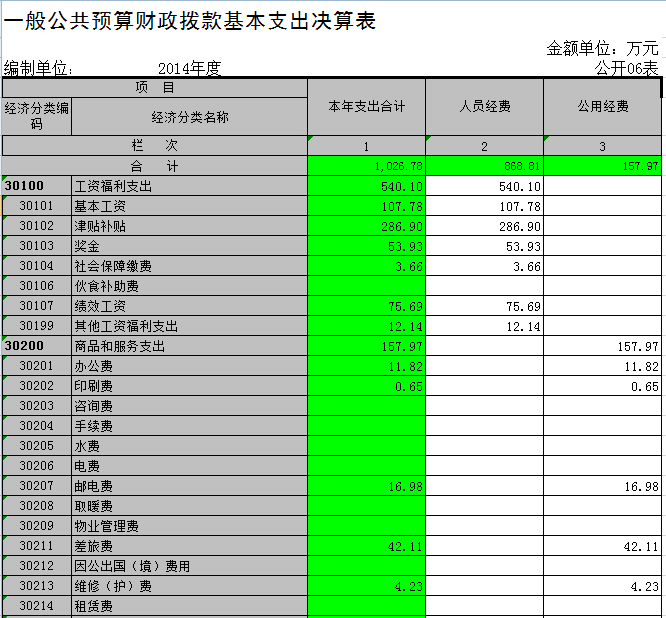
Task: Click the 30104 code cell
Action: pyautogui.click(x=37, y=266)
